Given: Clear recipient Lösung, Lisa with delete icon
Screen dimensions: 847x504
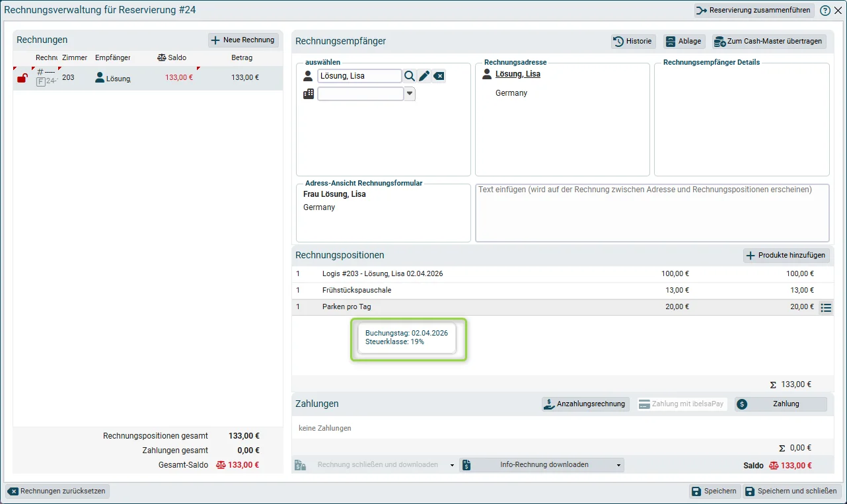Looking at the screenshot, I should coord(439,76).
